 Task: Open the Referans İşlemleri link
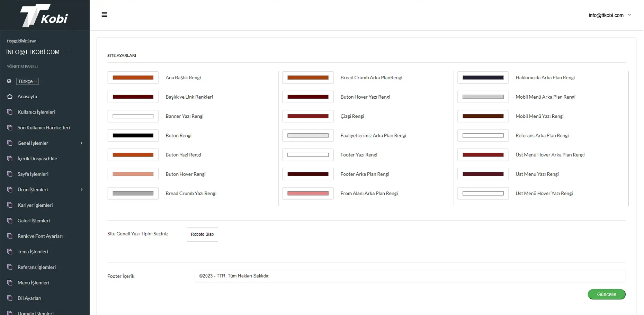(36, 267)
